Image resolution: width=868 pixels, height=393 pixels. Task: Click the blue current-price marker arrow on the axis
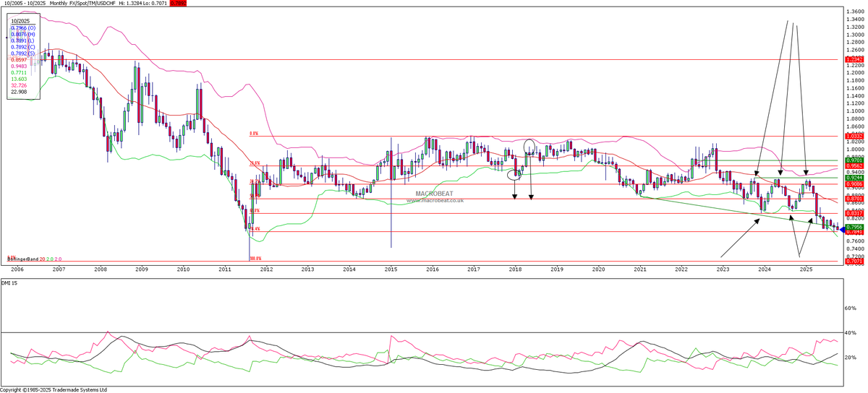(x=842, y=230)
